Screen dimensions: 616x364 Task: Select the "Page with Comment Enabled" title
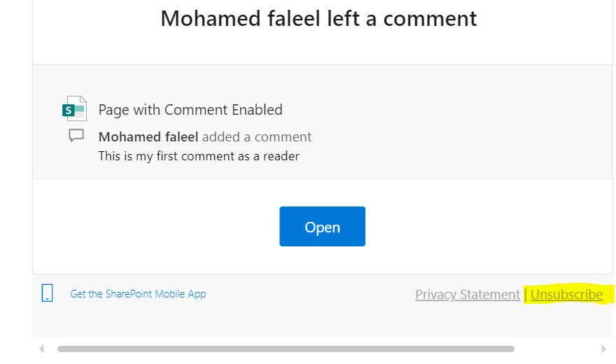coord(190,110)
